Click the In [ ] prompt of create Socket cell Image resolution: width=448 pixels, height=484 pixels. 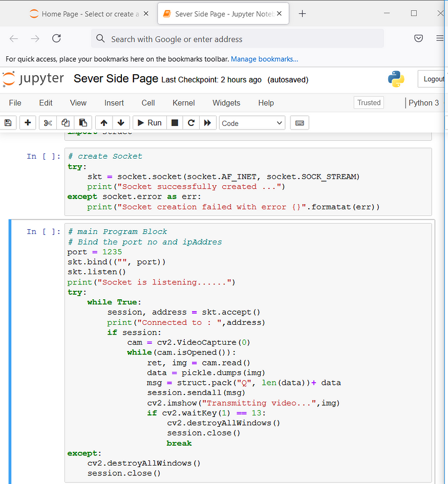tap(43, 156)
